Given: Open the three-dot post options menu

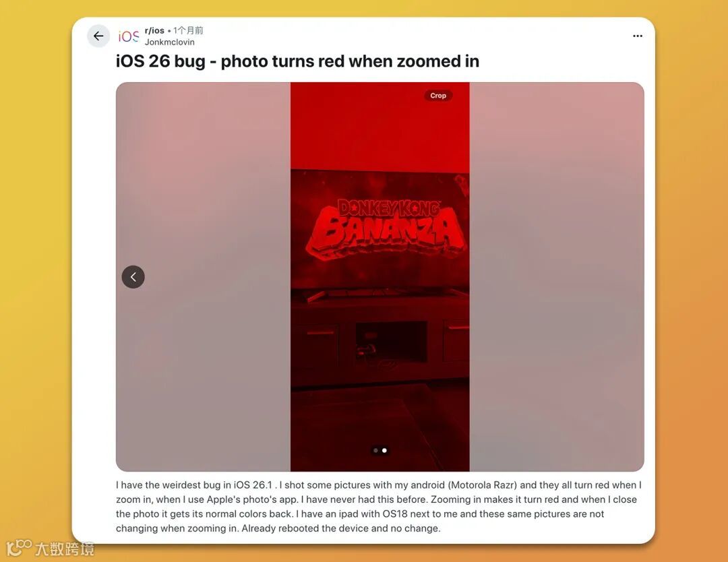Looking at the screenshot, I should point(638,36).
